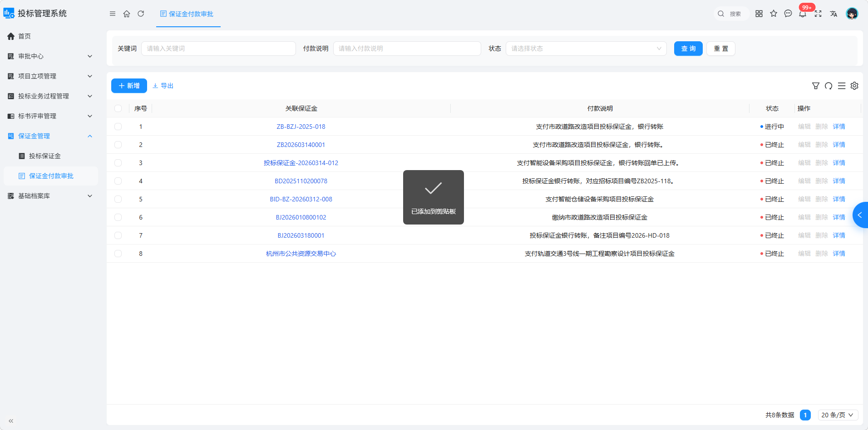Click the 导出 export link
The image size is (868, 430).
[x=163, y=86]
